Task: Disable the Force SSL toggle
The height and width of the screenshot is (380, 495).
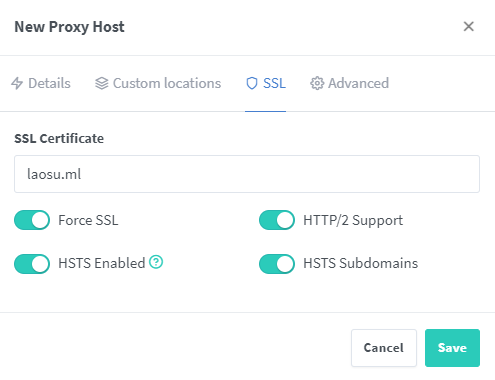Action: (32, 220)
